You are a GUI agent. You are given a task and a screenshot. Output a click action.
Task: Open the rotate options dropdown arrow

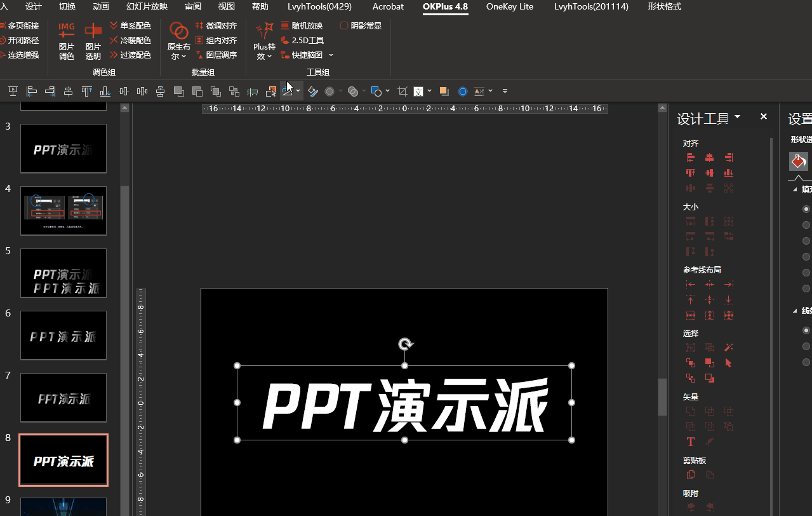[x=298, y=91]
